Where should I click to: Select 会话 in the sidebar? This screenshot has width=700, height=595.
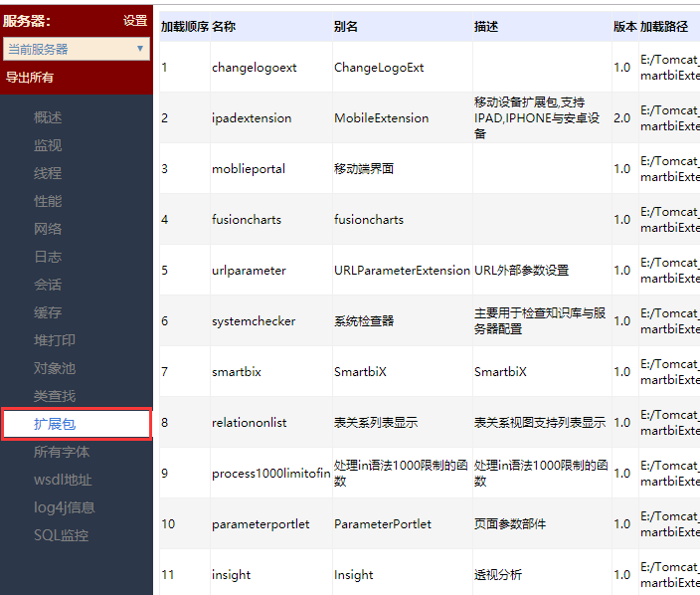(48, 285)
